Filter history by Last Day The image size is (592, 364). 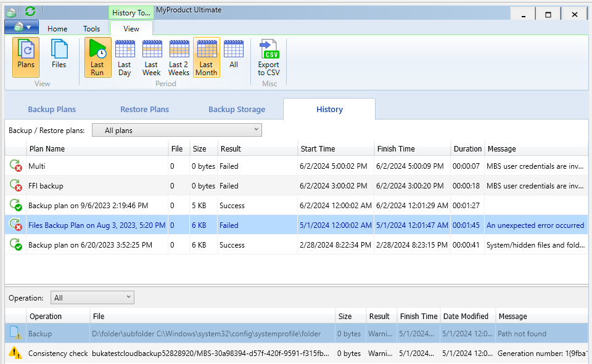coord(125,57)
